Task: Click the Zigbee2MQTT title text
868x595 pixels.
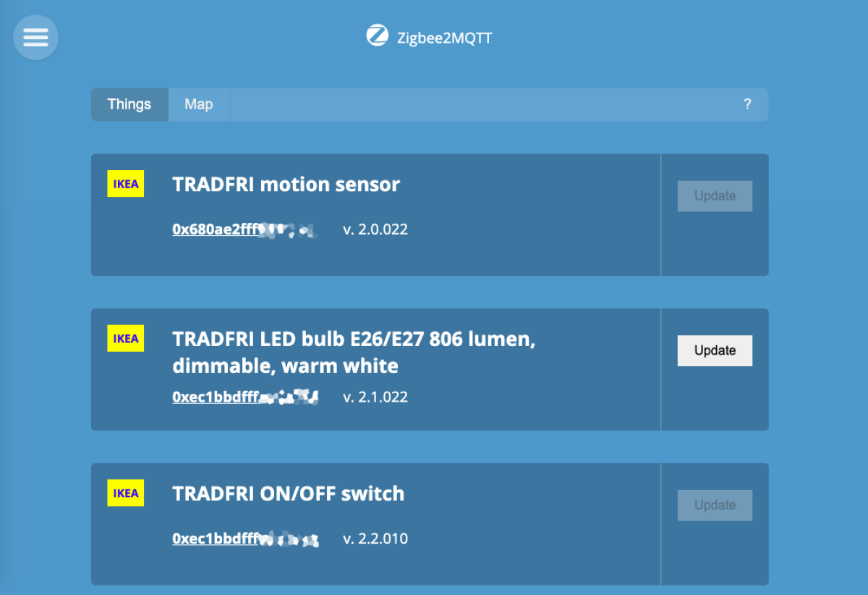Action: coord(444,38)
